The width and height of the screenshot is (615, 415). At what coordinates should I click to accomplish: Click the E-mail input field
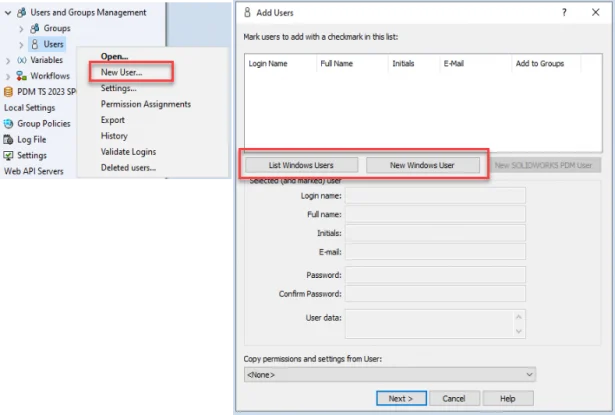(x=435, y=252)
